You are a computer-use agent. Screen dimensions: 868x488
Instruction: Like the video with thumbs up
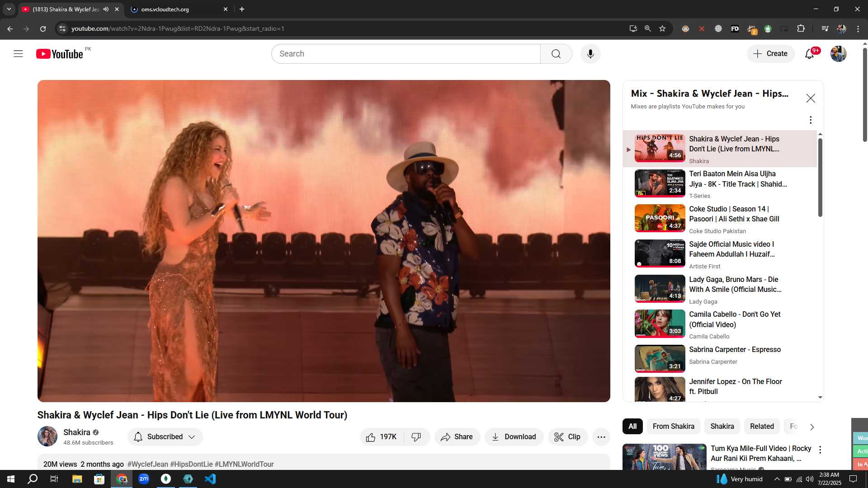pyautogui.click(x=382, y=437)
